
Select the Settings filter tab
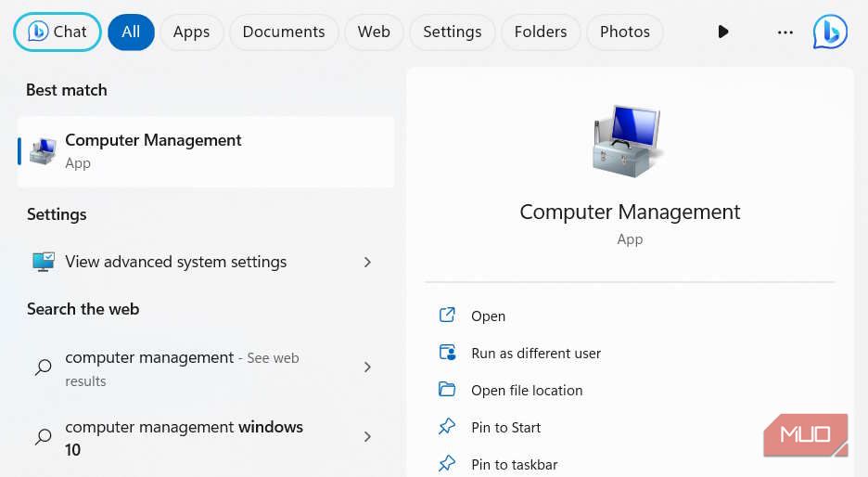coord(452,32)
